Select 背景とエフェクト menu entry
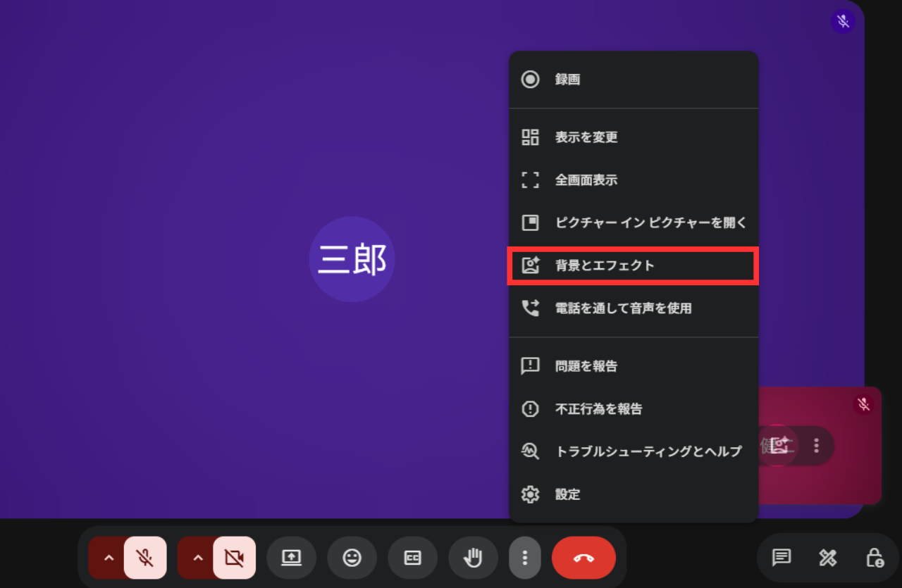Viewport: 902px width, 588px height. click(634, 265)
